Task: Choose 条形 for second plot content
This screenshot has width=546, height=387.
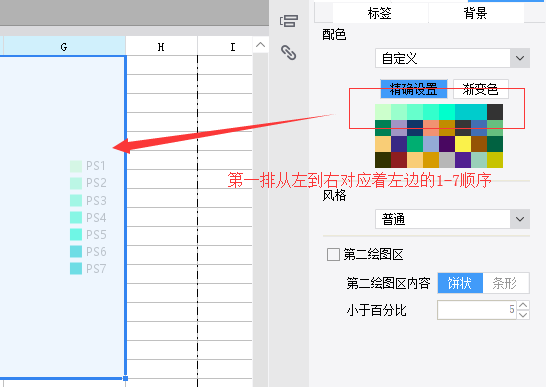Action: coord(506,283)
